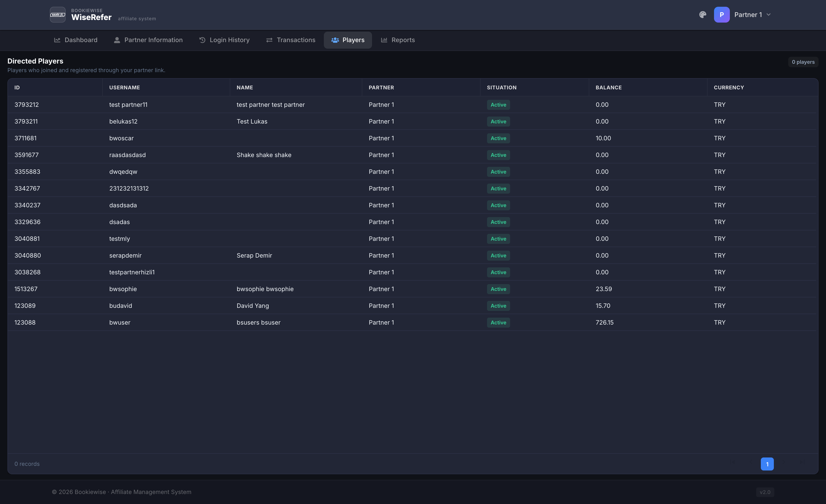
Task: Click the 0 records footer label
Action: point(27,464)
